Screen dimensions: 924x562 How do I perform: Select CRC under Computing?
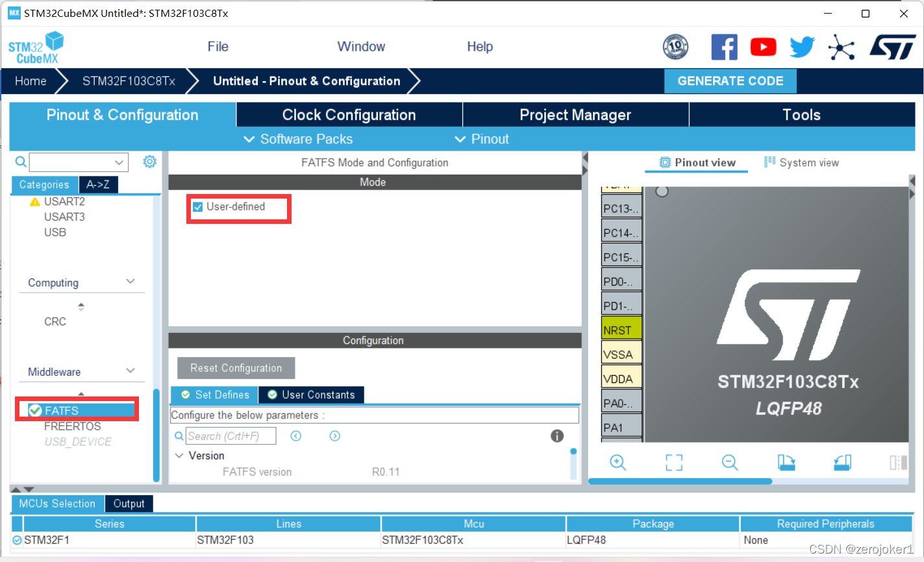click(55, 321)
